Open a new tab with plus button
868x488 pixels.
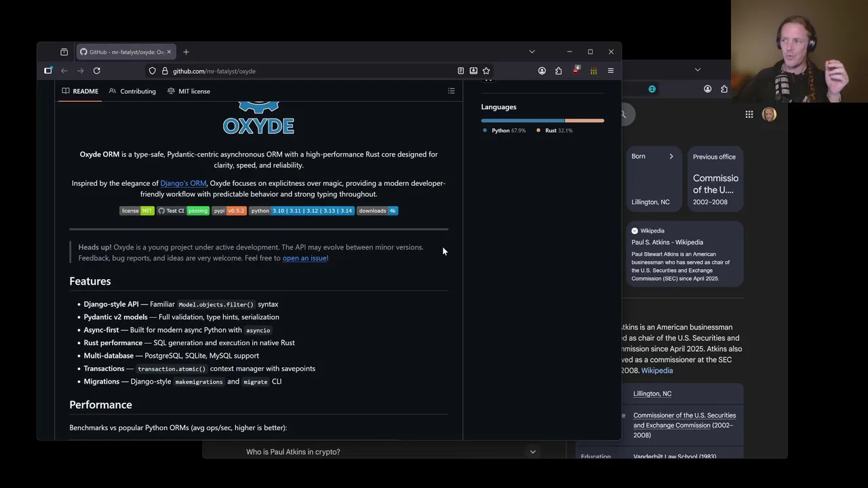[186, 52]
